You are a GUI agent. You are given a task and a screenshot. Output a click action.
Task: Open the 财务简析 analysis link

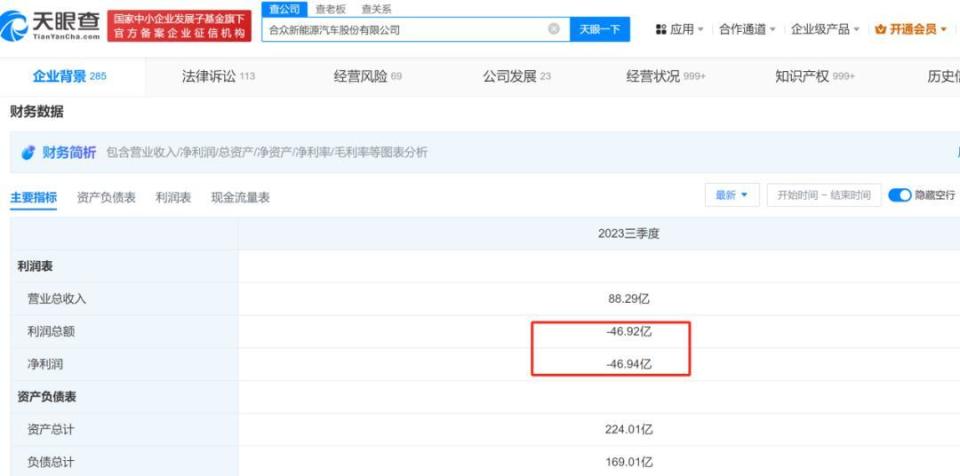[x=69, y=153]
